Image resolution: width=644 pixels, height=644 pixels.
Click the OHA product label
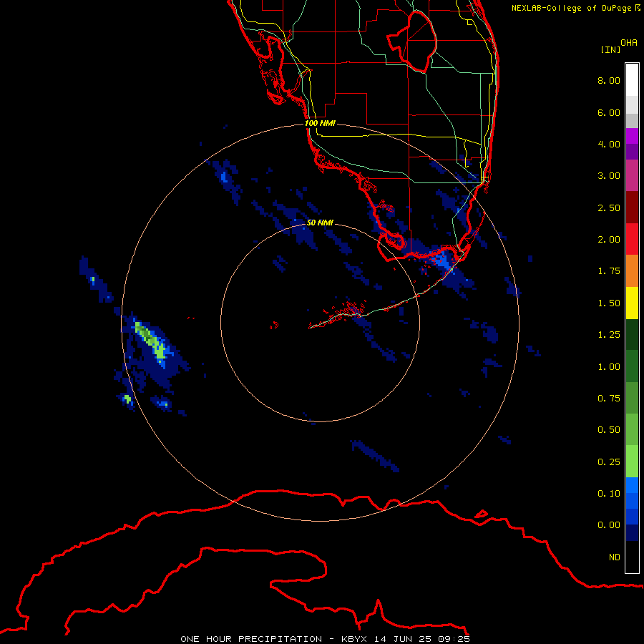pyautogui.click(x=629, y=43)
